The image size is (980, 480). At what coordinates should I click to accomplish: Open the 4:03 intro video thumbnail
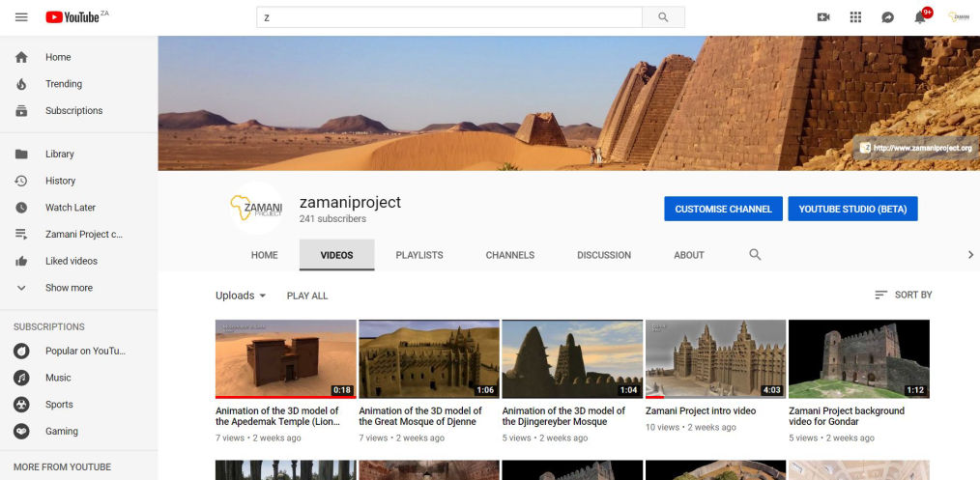(715, 359)
